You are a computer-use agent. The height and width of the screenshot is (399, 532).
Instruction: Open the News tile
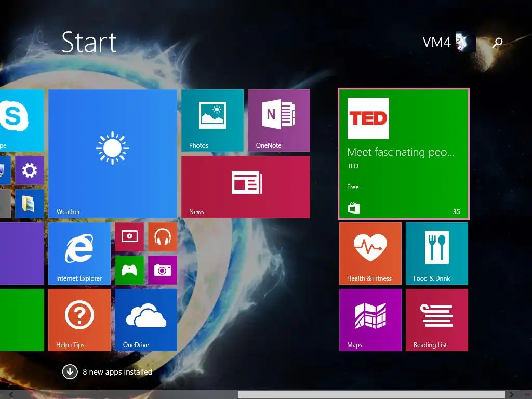[x=246, y=187]
